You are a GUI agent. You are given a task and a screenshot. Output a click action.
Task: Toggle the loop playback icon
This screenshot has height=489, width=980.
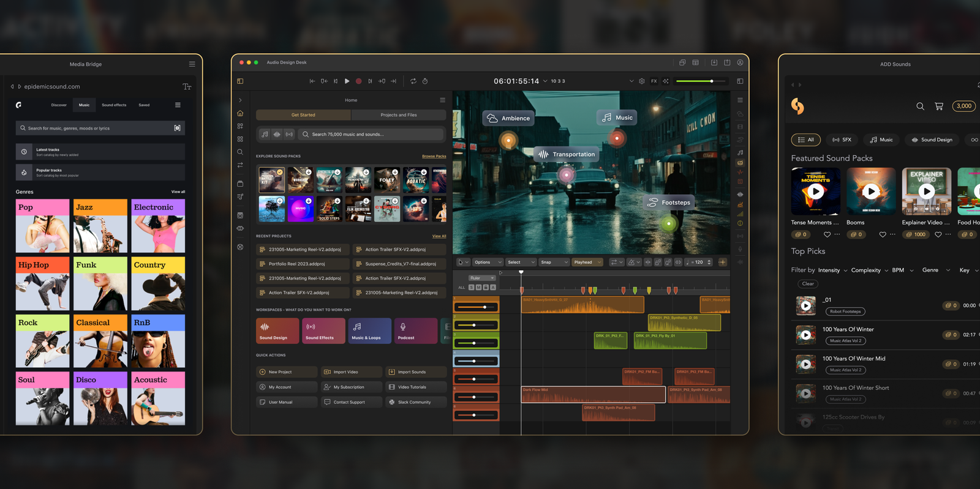413,81
